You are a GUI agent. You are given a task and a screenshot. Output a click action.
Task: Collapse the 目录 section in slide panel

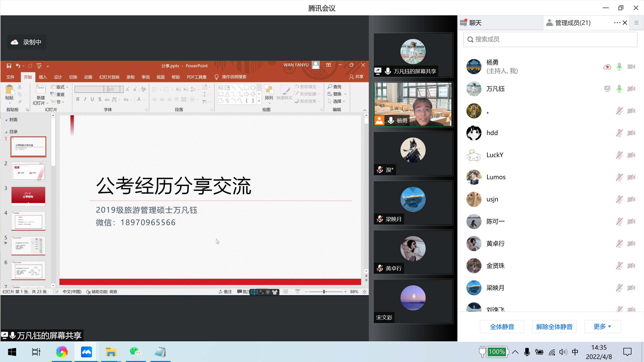tap(6, 132)
